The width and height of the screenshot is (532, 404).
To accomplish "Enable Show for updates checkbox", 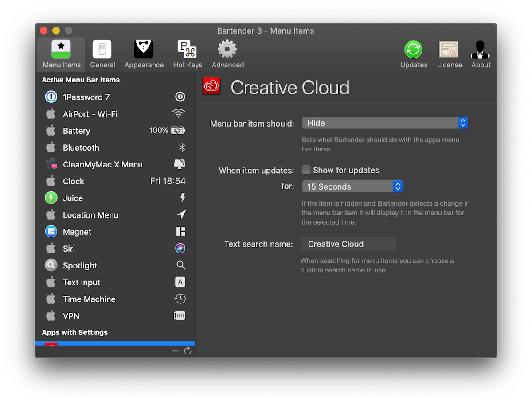I will click(306, 170).
